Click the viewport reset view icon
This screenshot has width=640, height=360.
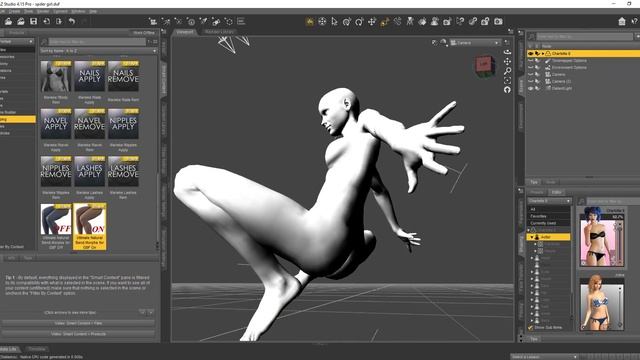coord(507,90)
